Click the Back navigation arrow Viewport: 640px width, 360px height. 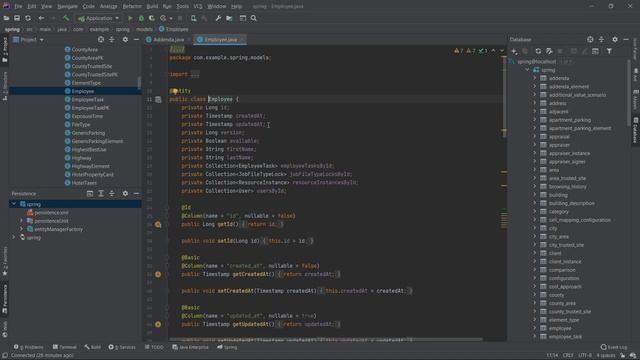point(41,18)
